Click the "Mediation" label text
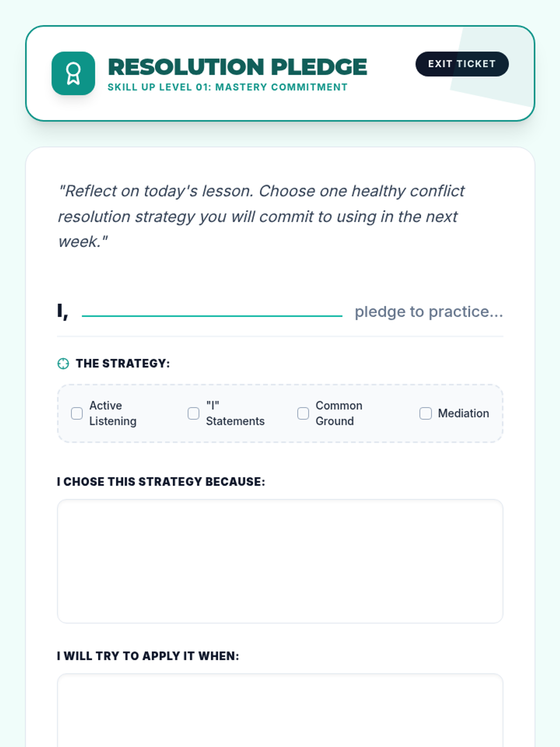This screenshot has height=747, width=560. tap(463, 413)
